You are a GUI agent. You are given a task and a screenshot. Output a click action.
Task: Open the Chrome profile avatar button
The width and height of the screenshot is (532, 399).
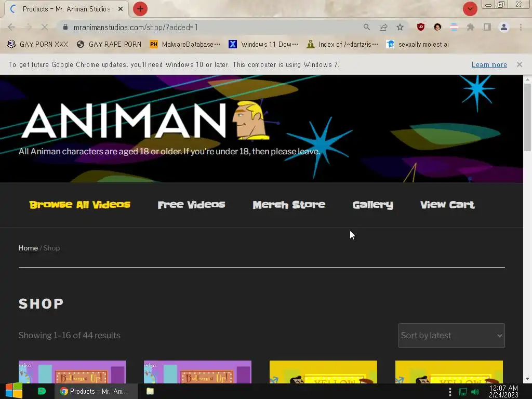click(504, 27)
